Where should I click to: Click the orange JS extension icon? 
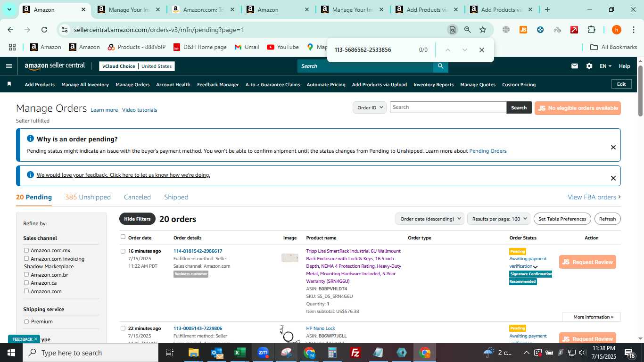523,30
